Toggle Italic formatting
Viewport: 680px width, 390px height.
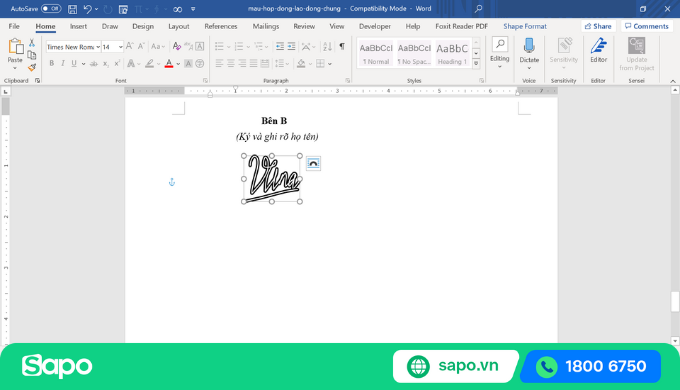point(63,64)
